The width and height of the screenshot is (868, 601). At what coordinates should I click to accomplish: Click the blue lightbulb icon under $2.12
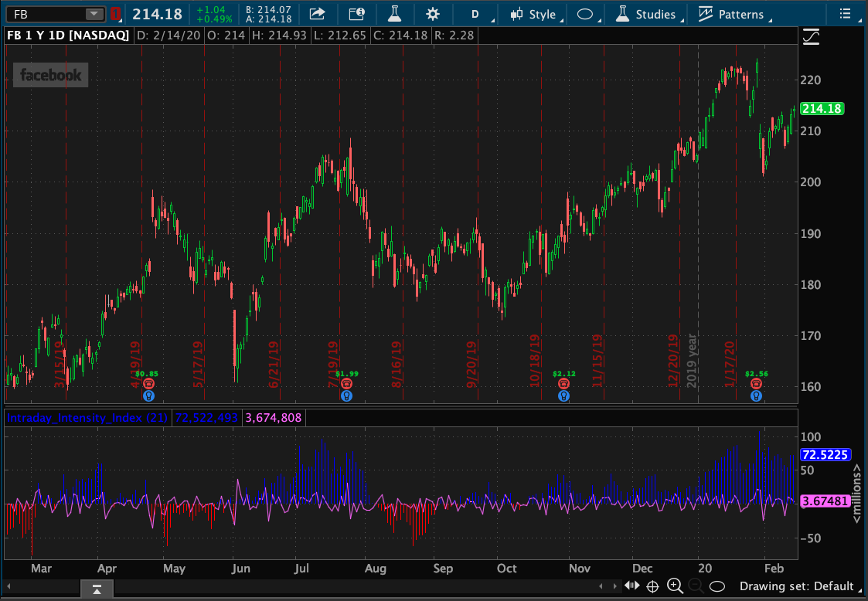pyautogui.click(x=563, y=396)
